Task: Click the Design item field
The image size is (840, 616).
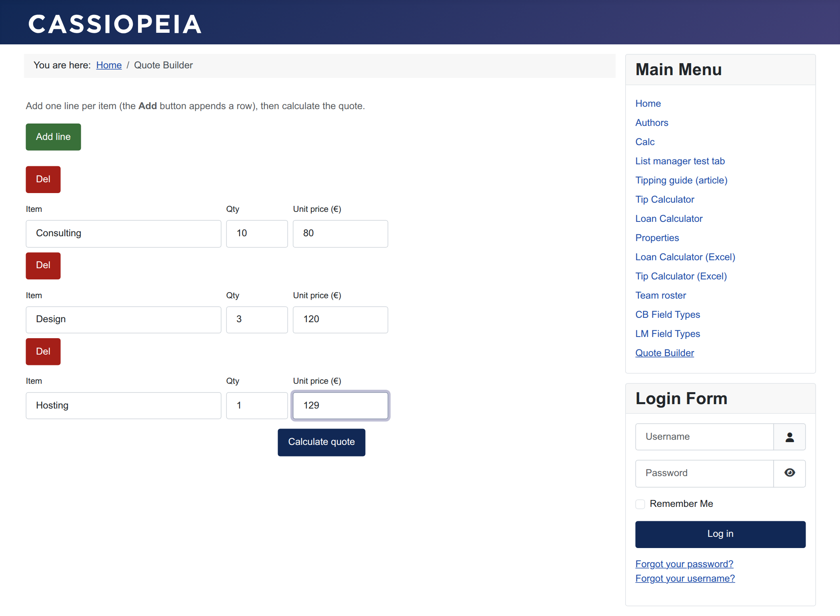Action: [124, 320]
